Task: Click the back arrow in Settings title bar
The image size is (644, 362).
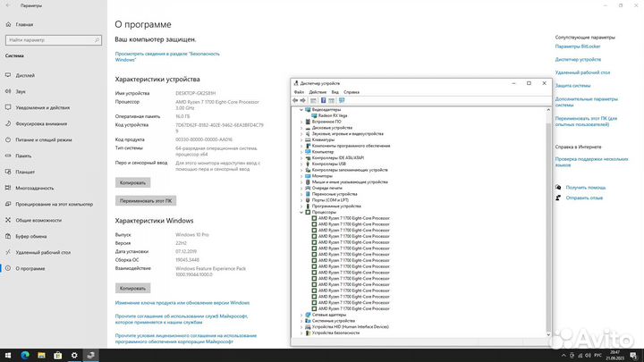Action: (8, 5)
